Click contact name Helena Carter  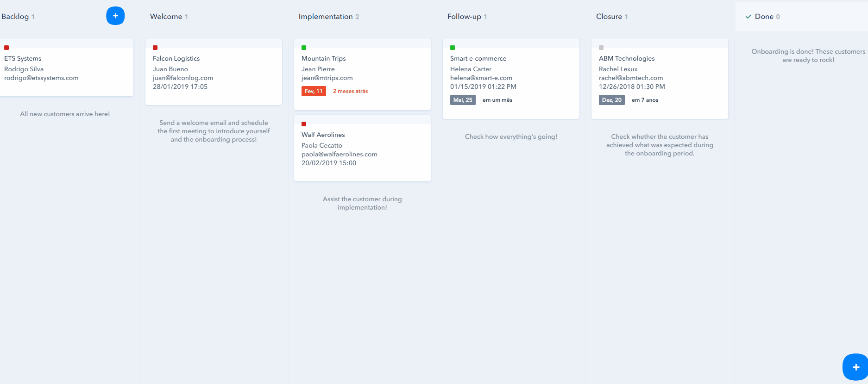click(x=471, y=69)
